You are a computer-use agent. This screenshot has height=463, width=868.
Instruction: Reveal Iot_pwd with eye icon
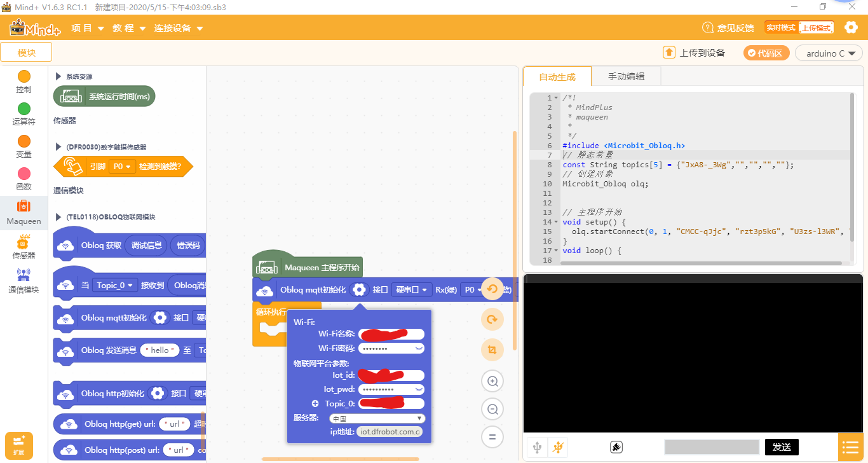419,389
